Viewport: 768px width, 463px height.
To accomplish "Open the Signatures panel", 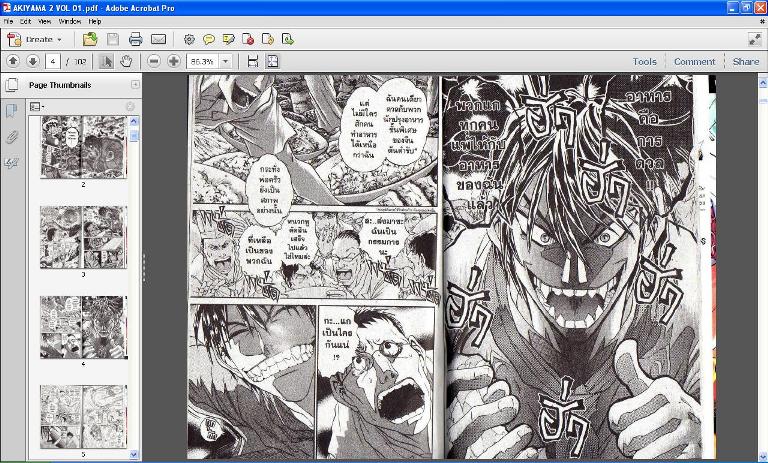I will (x=11, y=163).
